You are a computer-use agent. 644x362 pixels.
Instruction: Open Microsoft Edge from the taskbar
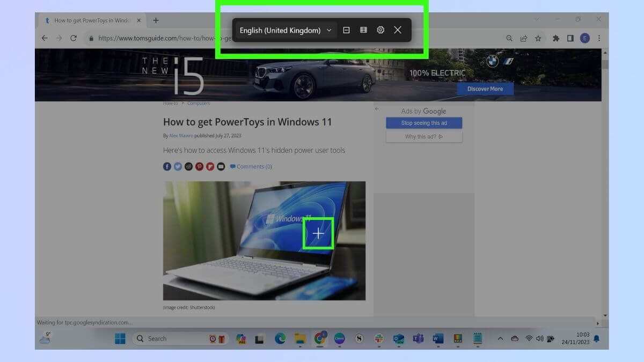coord(280,338)
